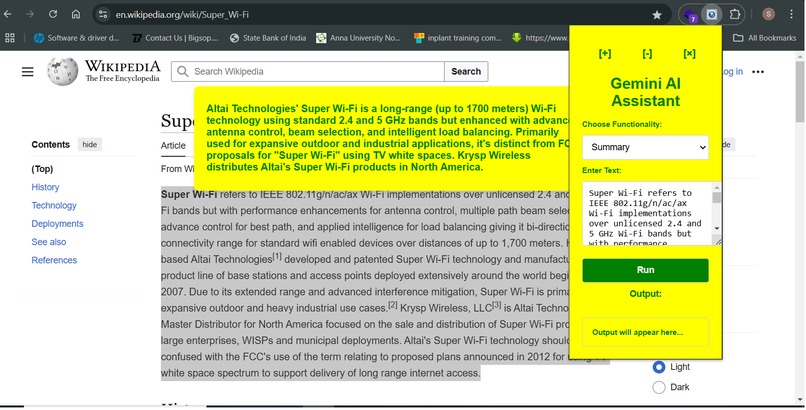Open Software & driver bookmark
Image resolution: width=806 pixels, height=410 pixels.
77,38
